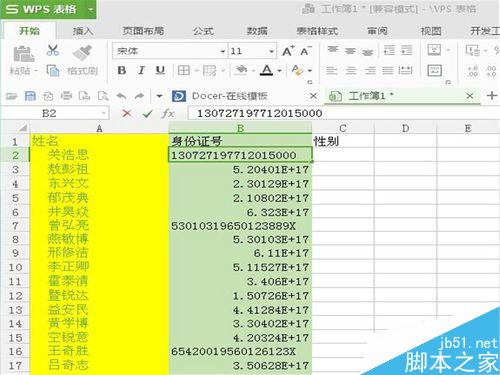Open the folder icon in quick toolbar
The height and width of the screenshot is (375, 500).
(11, 96)
